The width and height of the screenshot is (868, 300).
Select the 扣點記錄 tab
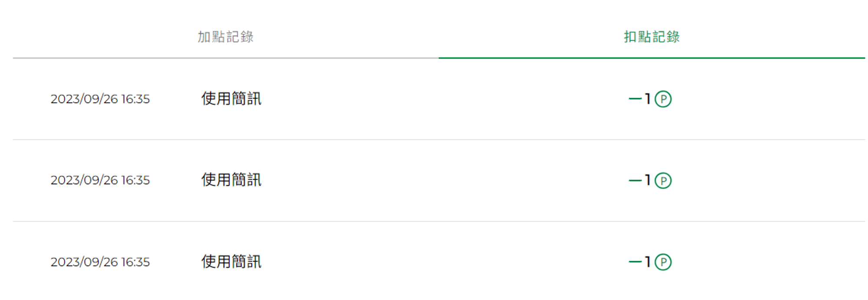(651, 37)
